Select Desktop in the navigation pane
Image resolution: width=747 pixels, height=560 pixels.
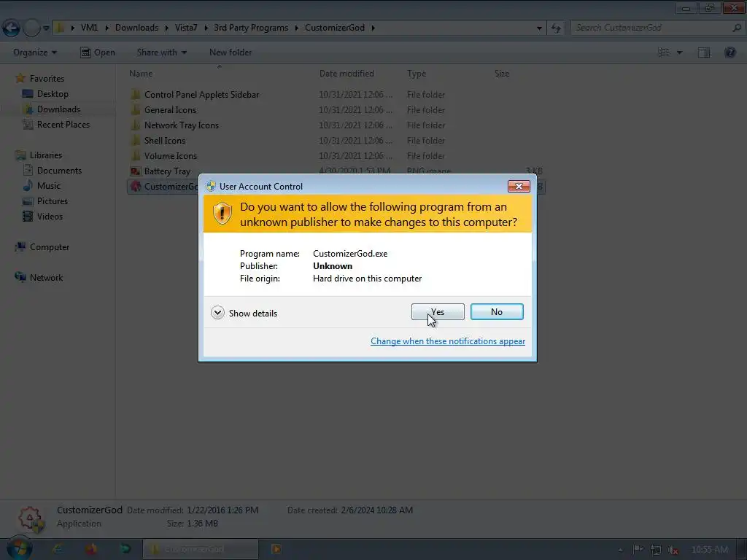pyautogui.click(x=46, y=94)
